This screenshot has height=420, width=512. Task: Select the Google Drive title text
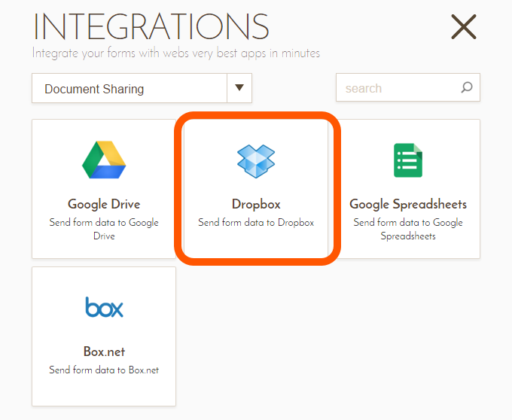click(x=104, y=204)
